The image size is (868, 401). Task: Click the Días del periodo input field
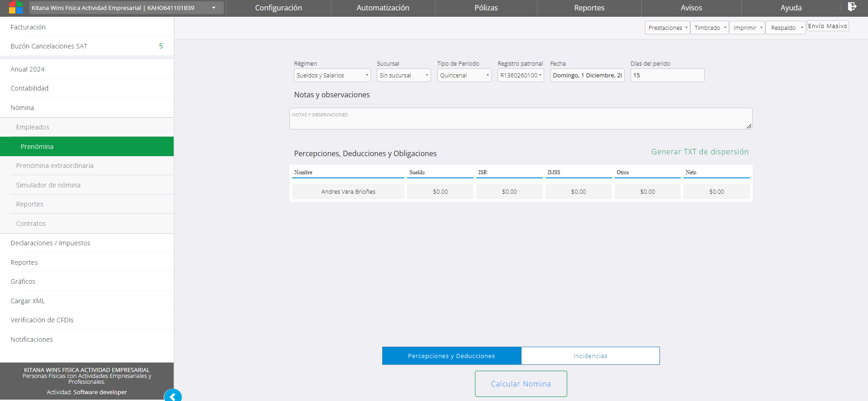[667, 75]
